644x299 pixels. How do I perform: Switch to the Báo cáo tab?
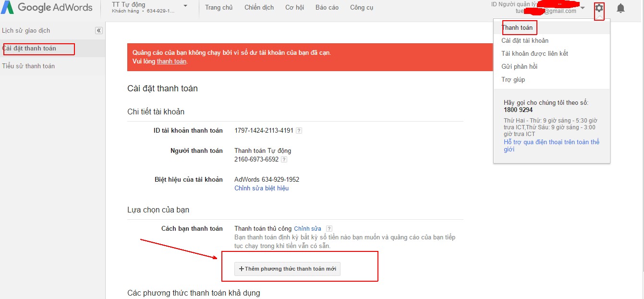pyautogui.click(x=327, y=7)
